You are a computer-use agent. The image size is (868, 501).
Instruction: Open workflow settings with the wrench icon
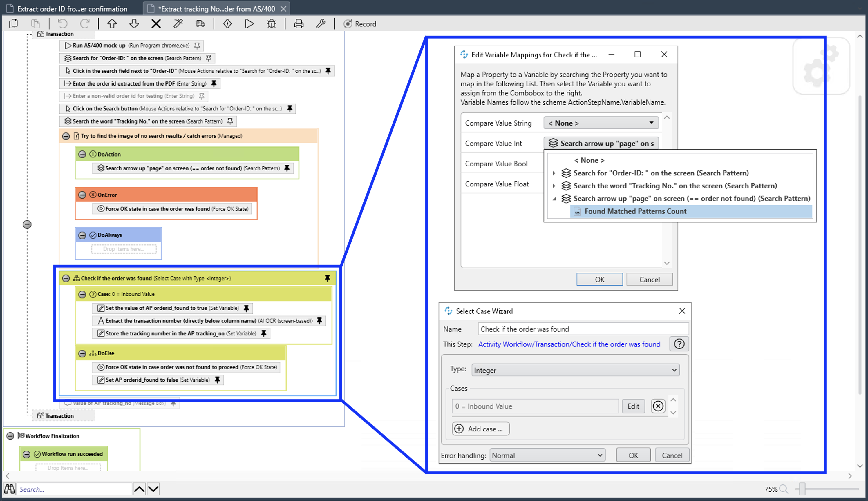click(x=321, y=24)
